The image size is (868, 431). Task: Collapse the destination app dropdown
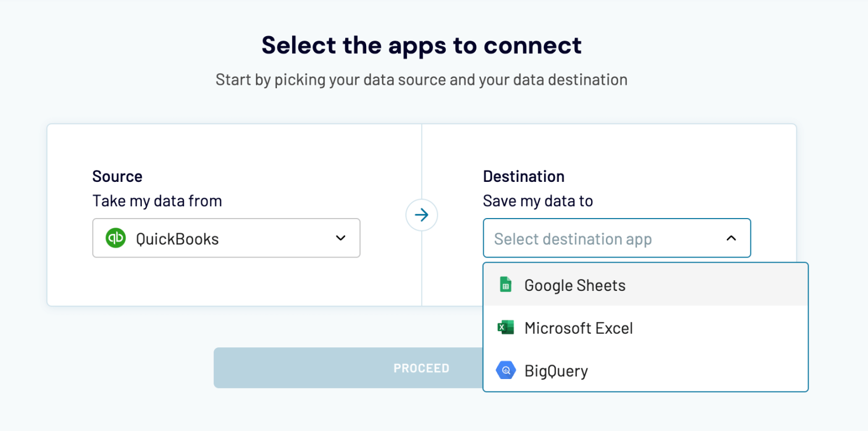click(x=732, y=238)
